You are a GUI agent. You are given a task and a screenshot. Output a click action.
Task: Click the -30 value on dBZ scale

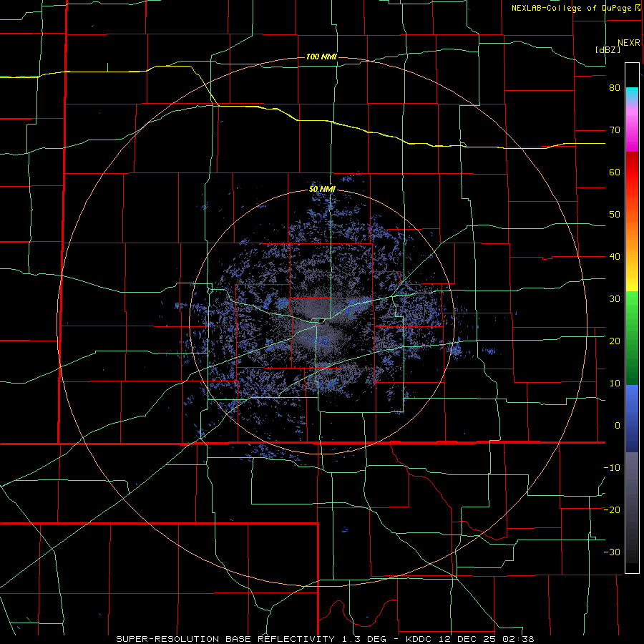(612, 552)
